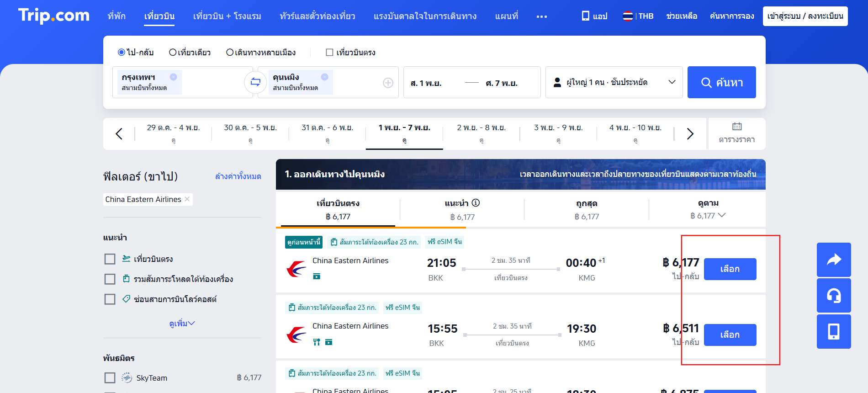Enable the SkyTeam alliance checkbox
The height and width of the screenshot is (393, 868).
(x=110, y=378)
